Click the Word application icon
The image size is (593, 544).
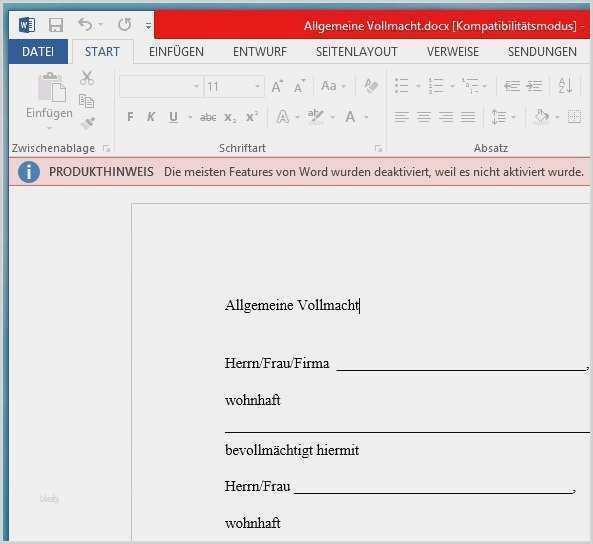[x=27, y=25]
